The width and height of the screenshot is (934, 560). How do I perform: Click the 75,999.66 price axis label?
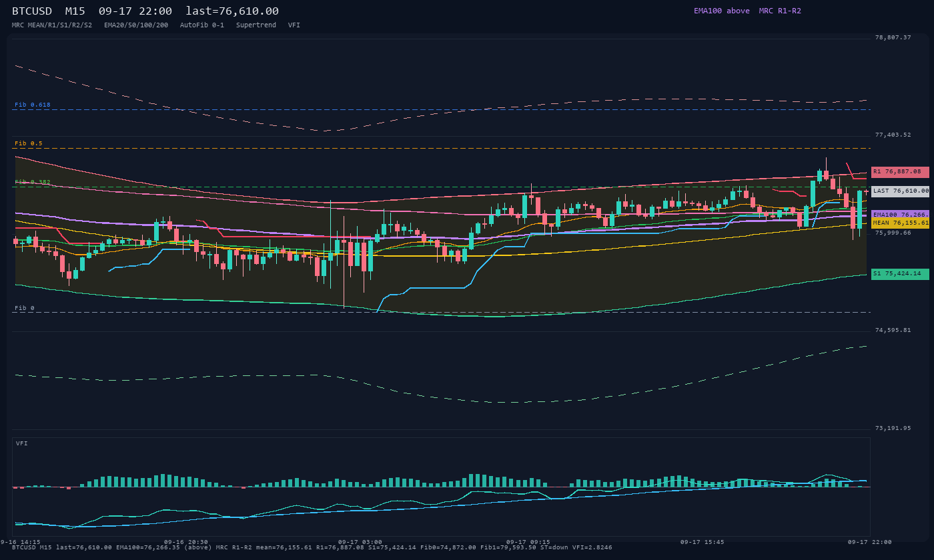tap(893, 233)
